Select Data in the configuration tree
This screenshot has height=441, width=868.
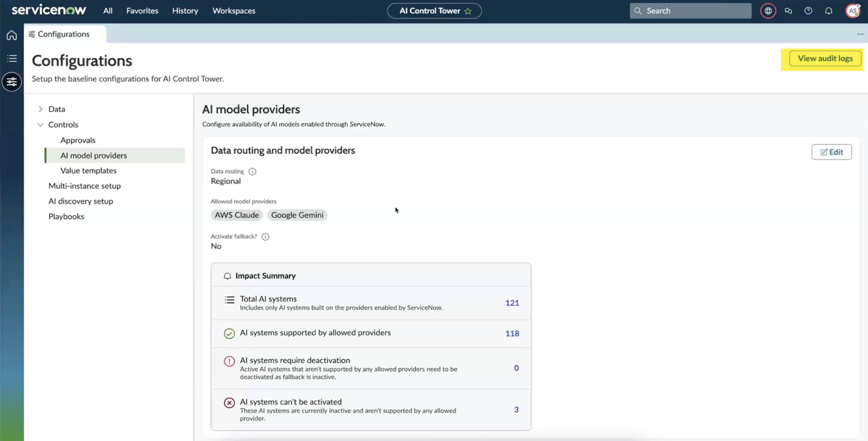point(57,109)
